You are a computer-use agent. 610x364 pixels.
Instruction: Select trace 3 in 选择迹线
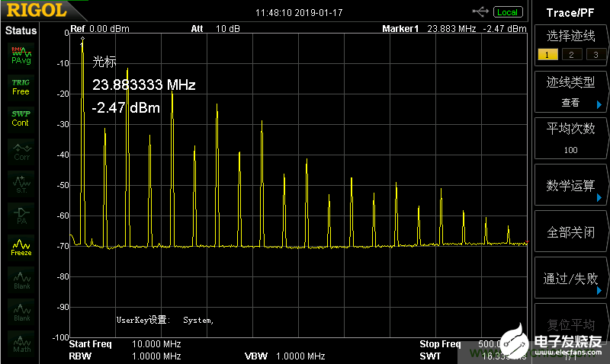(595, 54)
